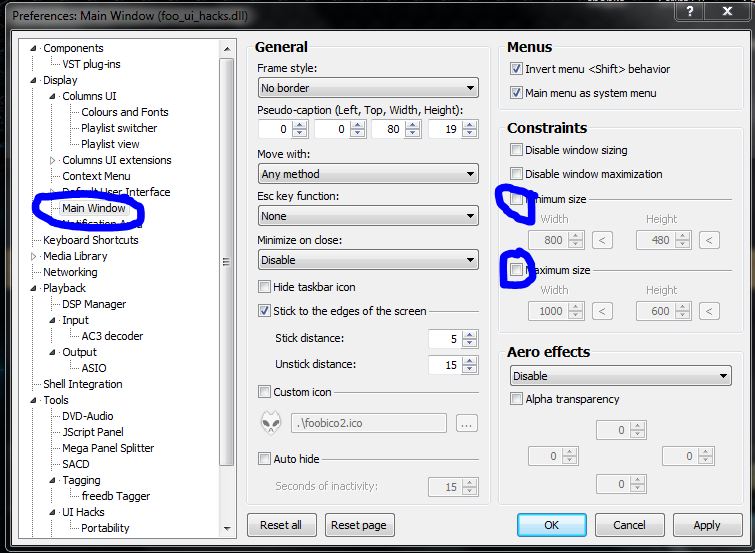
Task: Select DSP Manager in the tree
Action: point(94,304)
